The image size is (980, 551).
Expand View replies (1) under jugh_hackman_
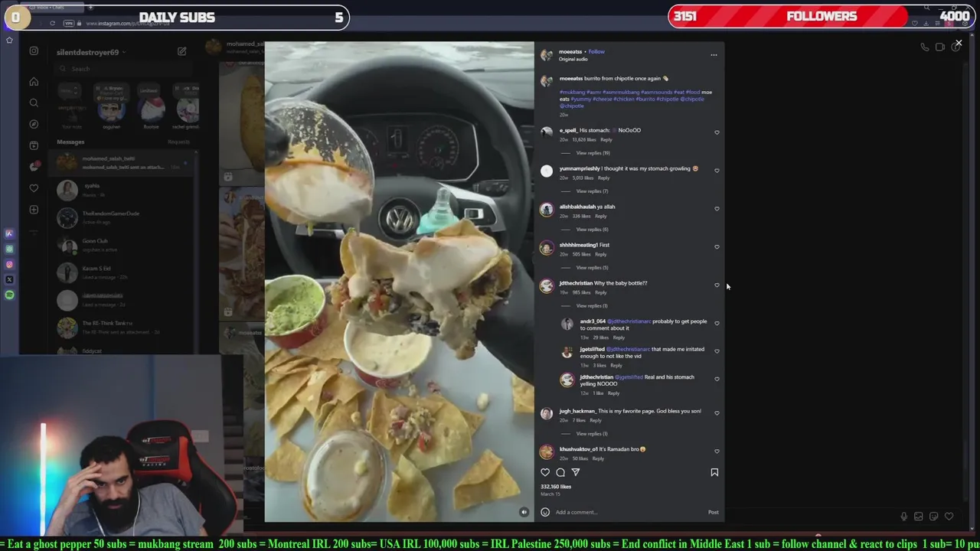(591, 434)
